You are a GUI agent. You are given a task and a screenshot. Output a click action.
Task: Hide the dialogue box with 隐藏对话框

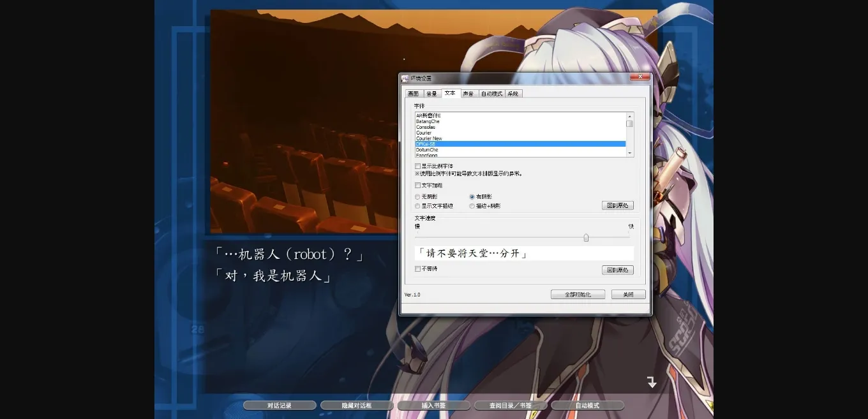coord(357,404)
